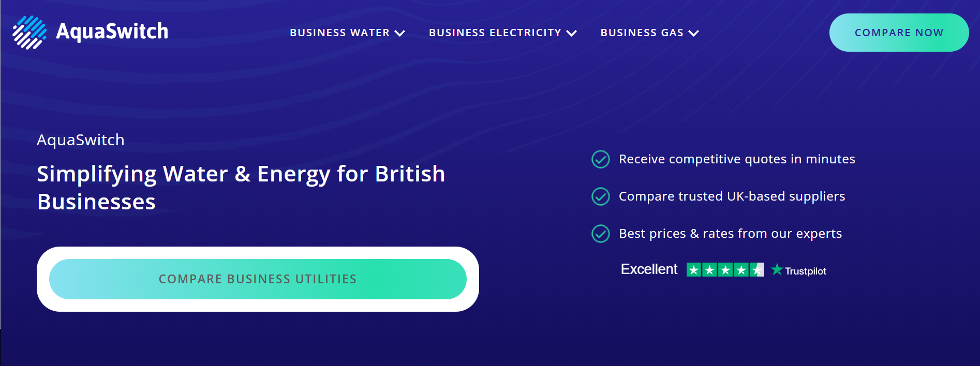Click the Simplifying Water & Energy heading
The height and width of the screenshot is (366, 980).
(241, 187)
